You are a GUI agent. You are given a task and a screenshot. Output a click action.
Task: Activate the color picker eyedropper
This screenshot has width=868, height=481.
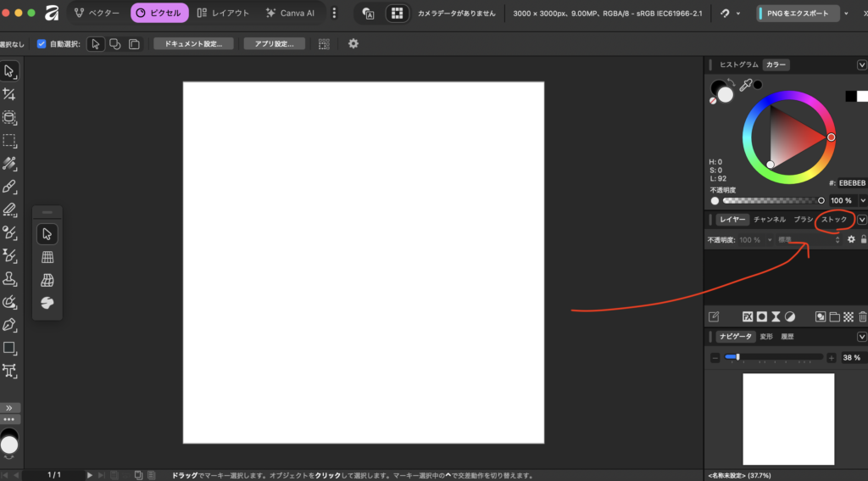click(745, 85)
